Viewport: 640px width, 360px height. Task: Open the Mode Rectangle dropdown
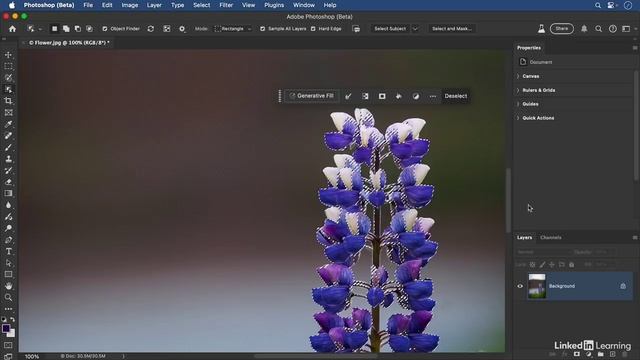(x=233, y=29)
